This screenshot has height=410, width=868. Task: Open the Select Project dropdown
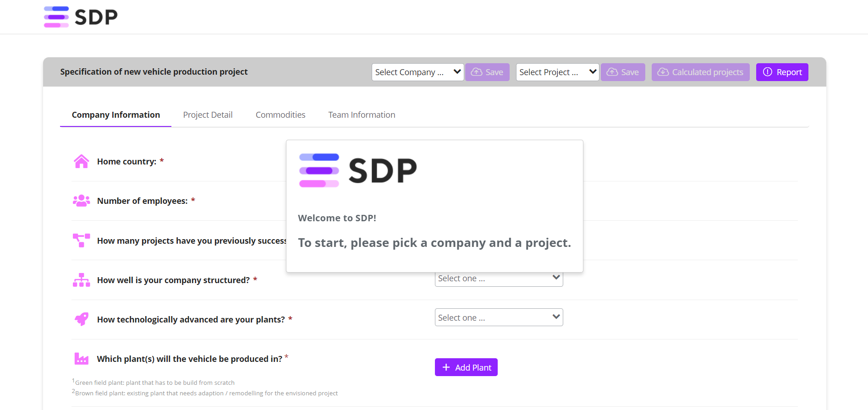(557, 72)
